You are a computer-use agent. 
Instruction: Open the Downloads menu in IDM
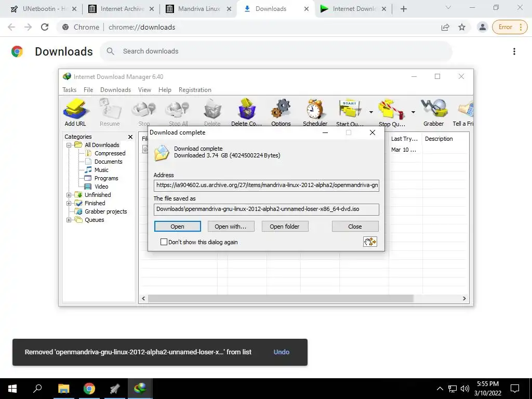115,90
